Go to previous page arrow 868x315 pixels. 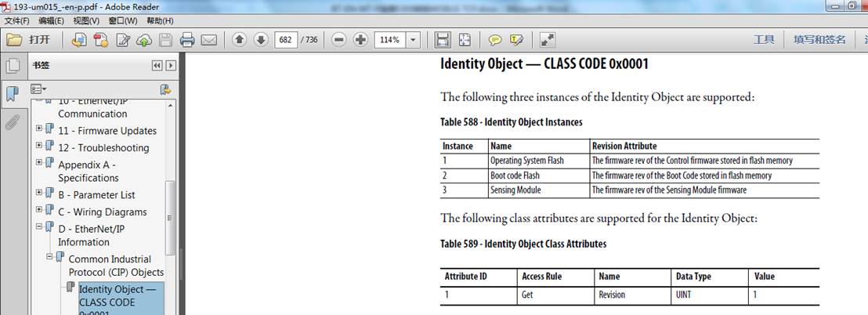coord(240,40)
